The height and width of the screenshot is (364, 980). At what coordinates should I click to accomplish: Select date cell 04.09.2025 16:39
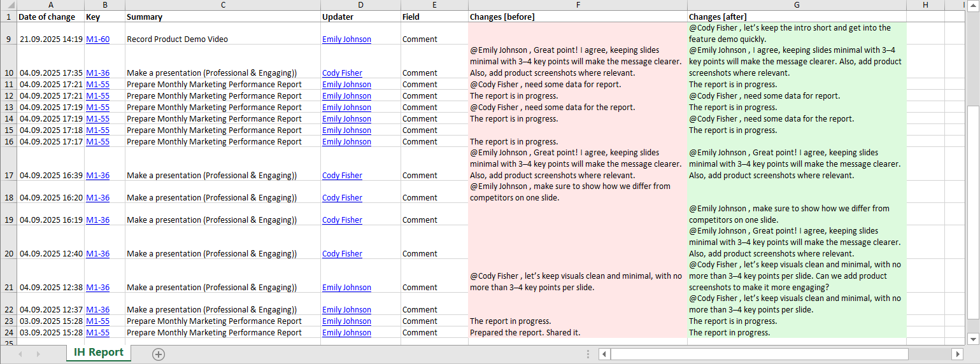coord(50,164)
